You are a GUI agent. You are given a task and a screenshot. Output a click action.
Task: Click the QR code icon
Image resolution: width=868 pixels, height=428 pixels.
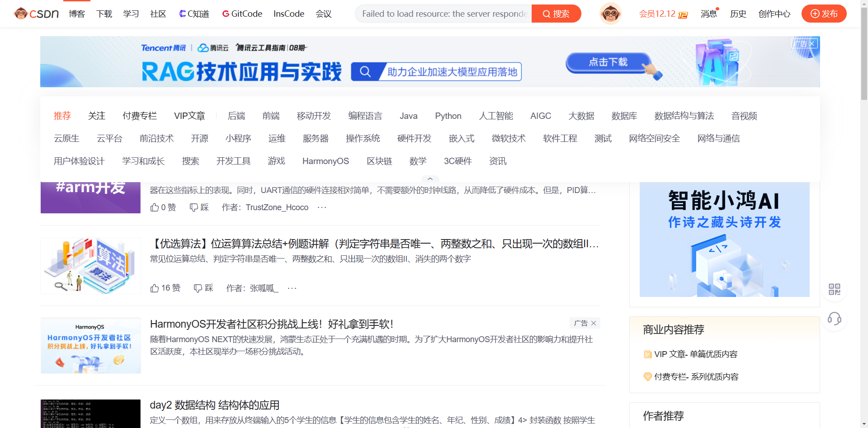[834, 289]
